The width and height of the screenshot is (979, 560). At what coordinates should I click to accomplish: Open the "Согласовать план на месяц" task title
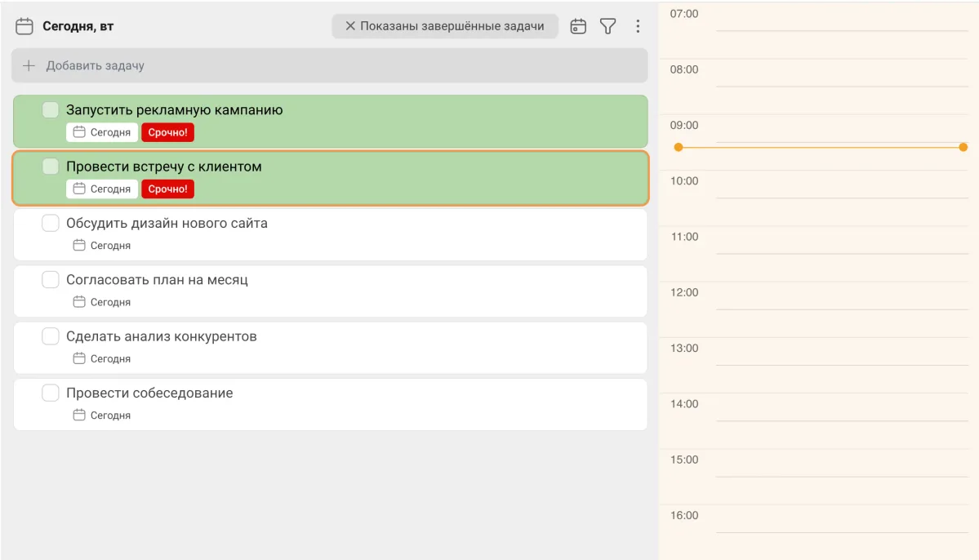pos(157,280)
